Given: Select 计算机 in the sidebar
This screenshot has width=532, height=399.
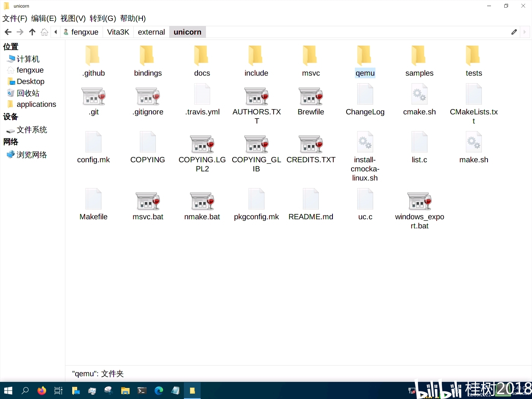Looking at the screenshot, I should (x=24, y=59).
